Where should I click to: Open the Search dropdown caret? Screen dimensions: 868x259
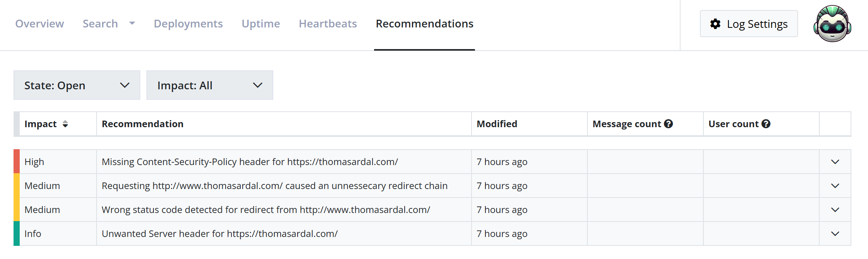pos(132,23)
